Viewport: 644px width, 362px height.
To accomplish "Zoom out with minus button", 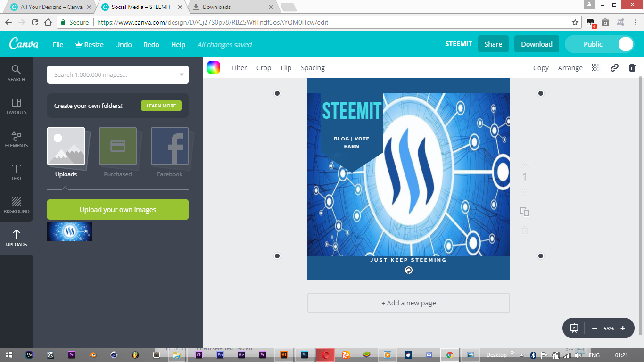I will 594,328.
